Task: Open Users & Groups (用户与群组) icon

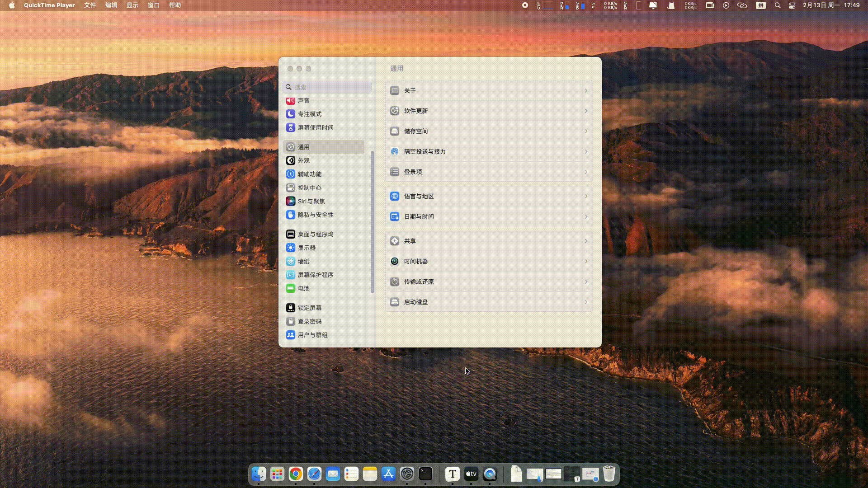Action: pyautogui.click(x=291, y=335)
